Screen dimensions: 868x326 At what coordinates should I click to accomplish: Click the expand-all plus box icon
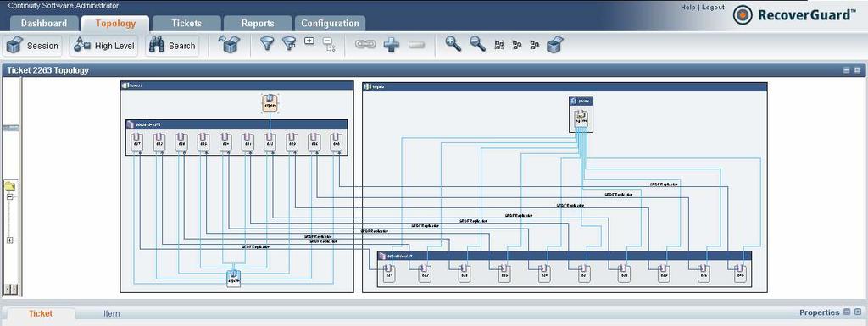pos(309,41)
